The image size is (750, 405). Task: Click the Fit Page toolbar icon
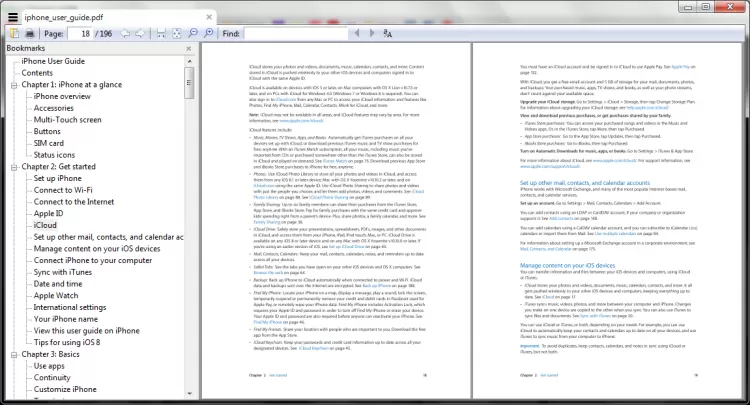(x=177, y=33)
